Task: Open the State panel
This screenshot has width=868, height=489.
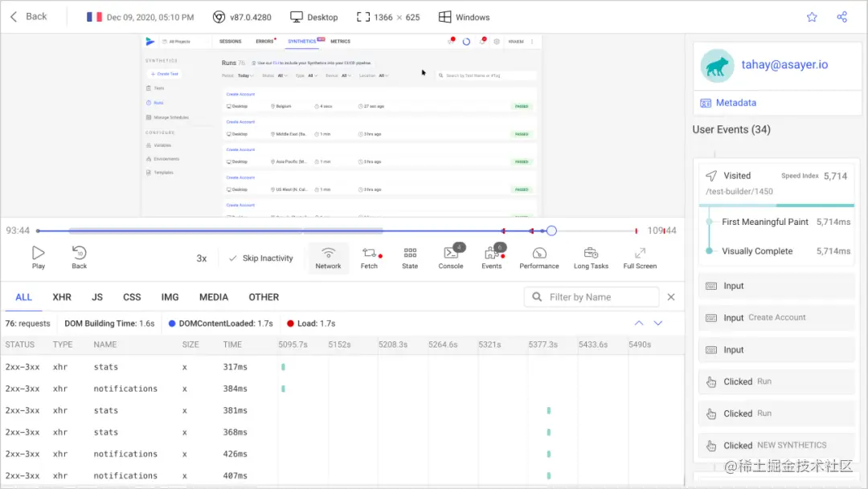Action: click(410, 258)
